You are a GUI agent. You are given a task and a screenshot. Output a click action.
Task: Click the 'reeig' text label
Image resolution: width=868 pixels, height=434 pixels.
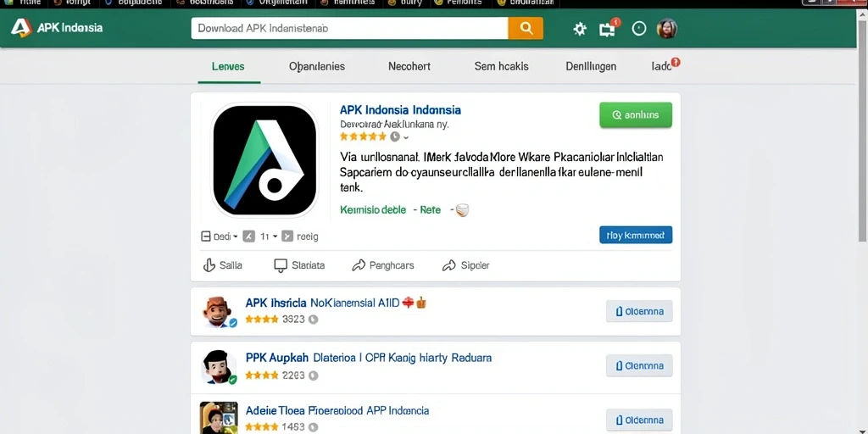[307, 237]
